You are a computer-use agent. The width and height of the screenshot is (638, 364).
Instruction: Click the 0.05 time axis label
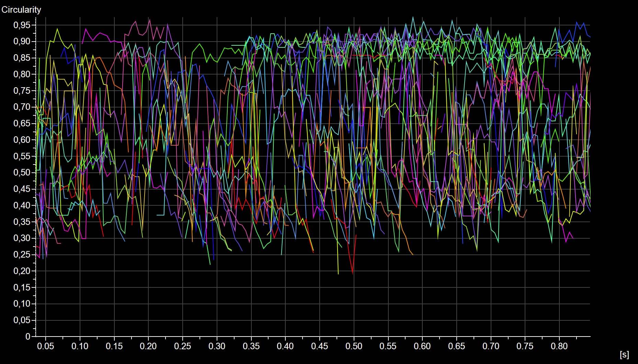(46, 346)
